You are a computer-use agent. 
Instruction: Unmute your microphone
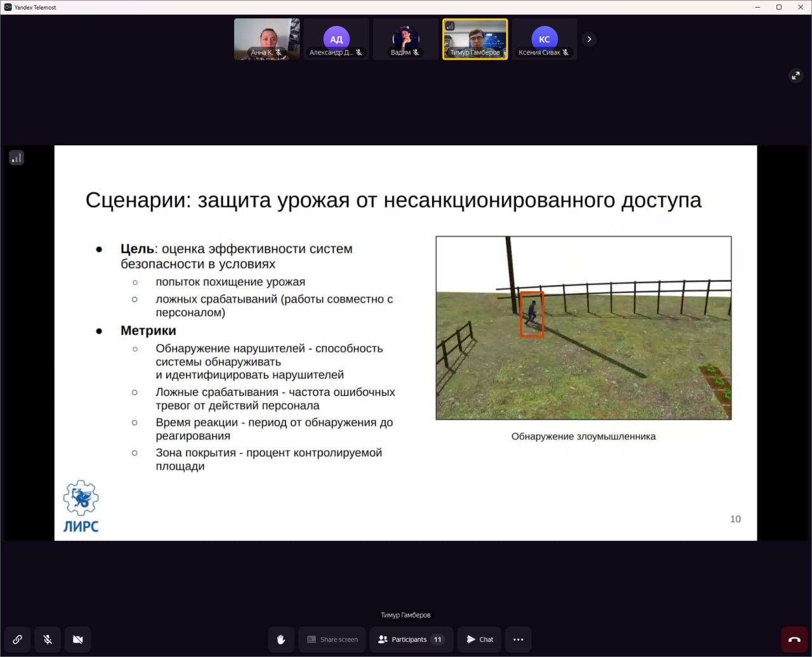point(48,639)
